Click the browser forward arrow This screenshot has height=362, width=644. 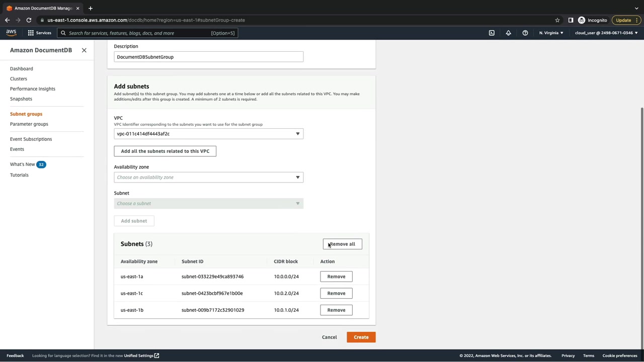[18, 20]
